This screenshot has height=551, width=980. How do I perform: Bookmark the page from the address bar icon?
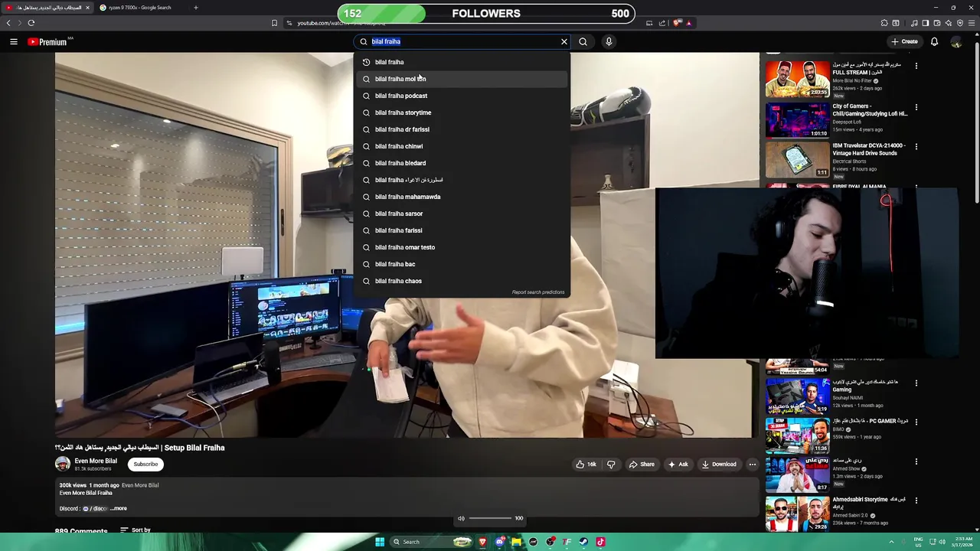[x=274, y=23]
